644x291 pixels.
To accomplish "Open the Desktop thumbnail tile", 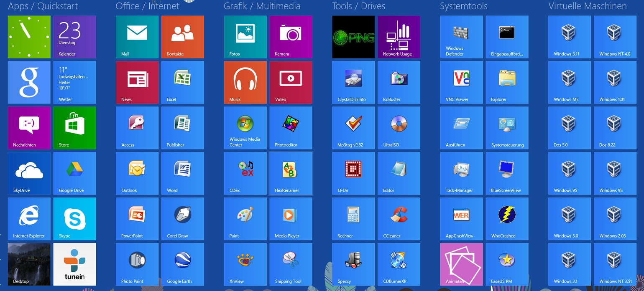I will (x=29, y=264).
